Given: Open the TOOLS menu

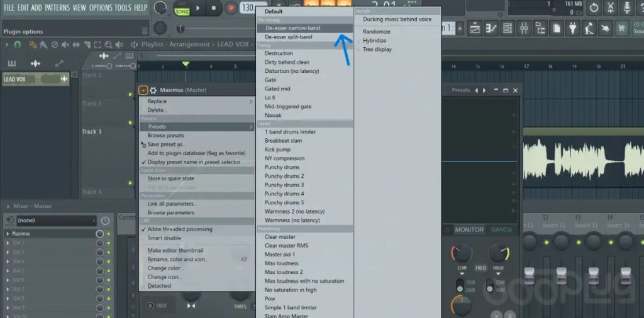Looking at the screenshot, I should (x=123, y=8).
